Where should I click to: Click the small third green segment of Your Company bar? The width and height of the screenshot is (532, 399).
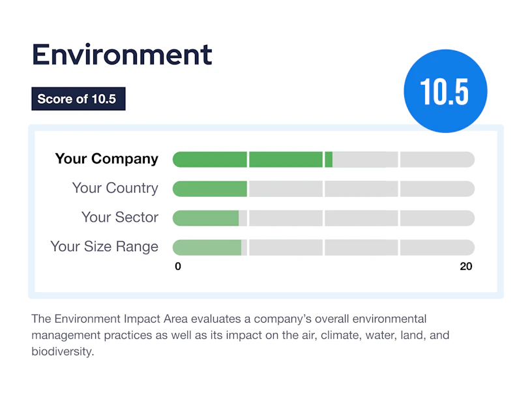tap(329, 160)
